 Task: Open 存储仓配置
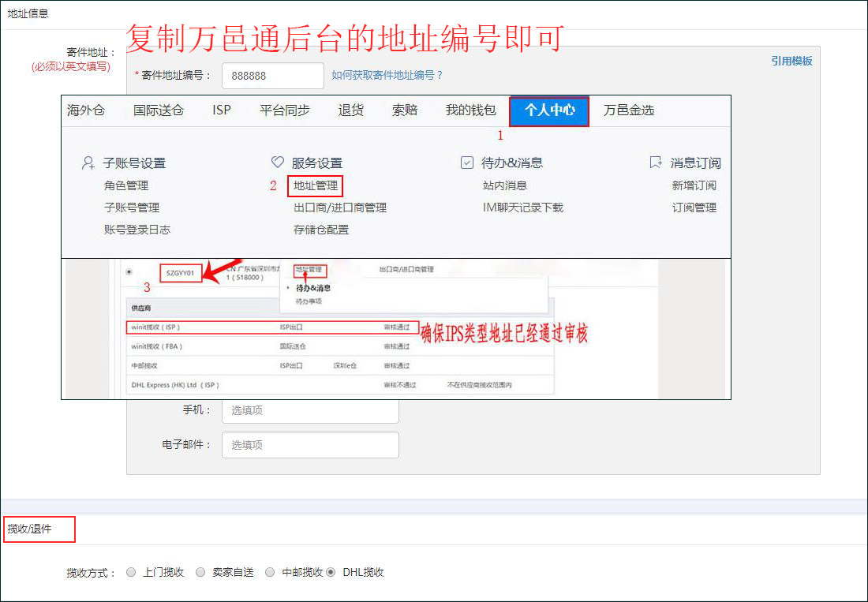pyautogui.click(x=321, y=230)
